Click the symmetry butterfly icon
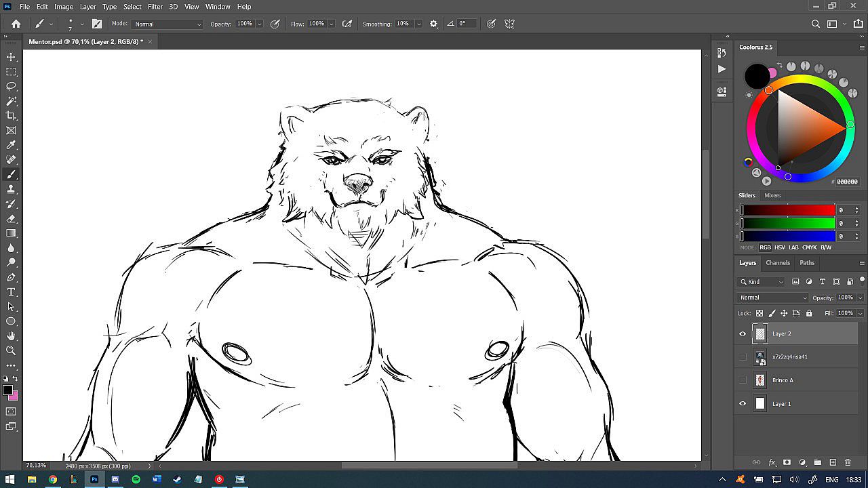 [509, 24]
